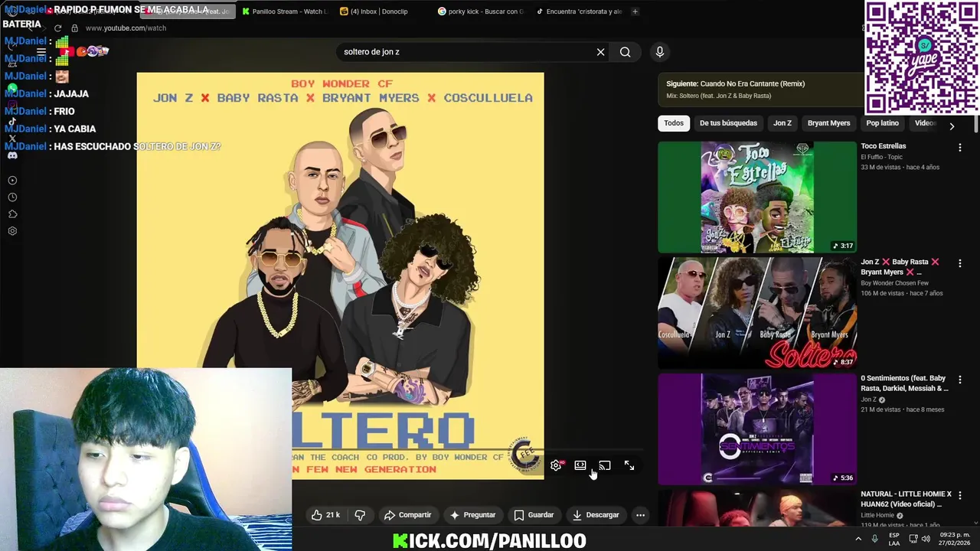Click the Descargar download button
980x551 pixels.
click(x=596, y=515)
